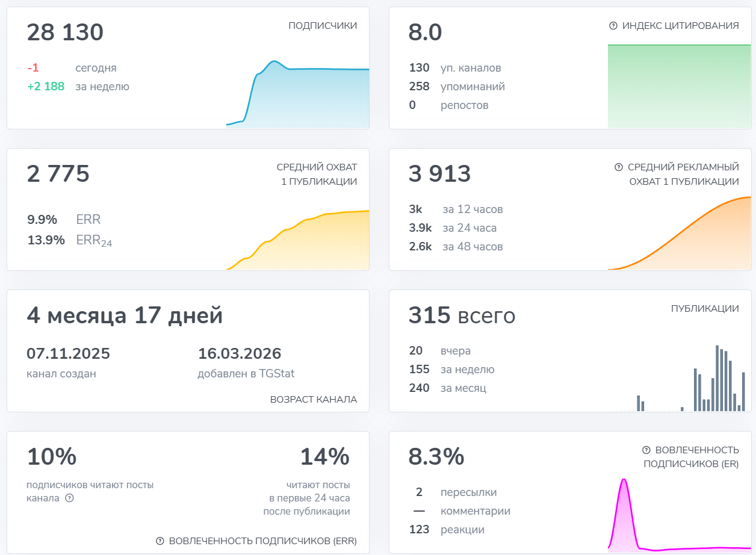The width and height of the screenshot is (756, 555).
Task: Click the blue subscribers growth chart
Action: point(298,95)
